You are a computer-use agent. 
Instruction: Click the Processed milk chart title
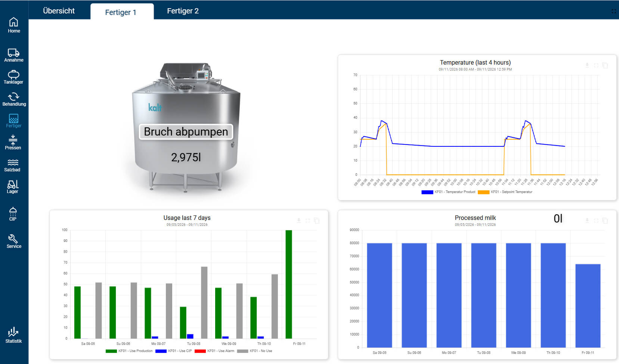pyautogui.click(x=475, y=218)
